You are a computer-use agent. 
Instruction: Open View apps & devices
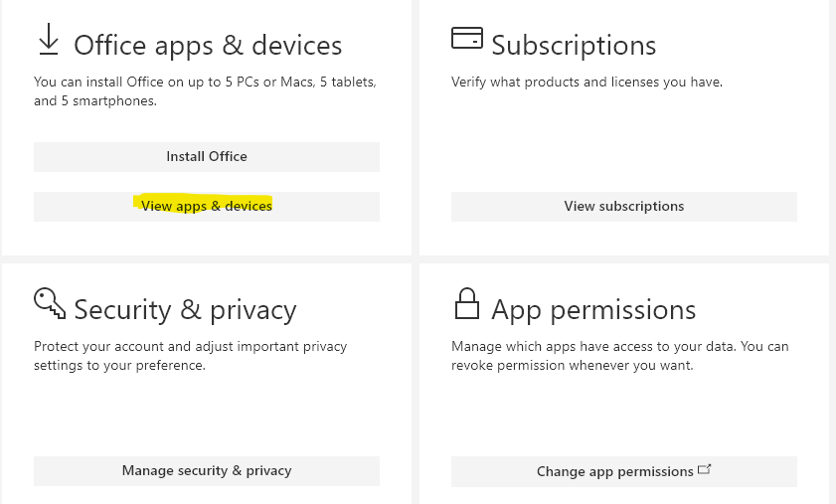207,206
